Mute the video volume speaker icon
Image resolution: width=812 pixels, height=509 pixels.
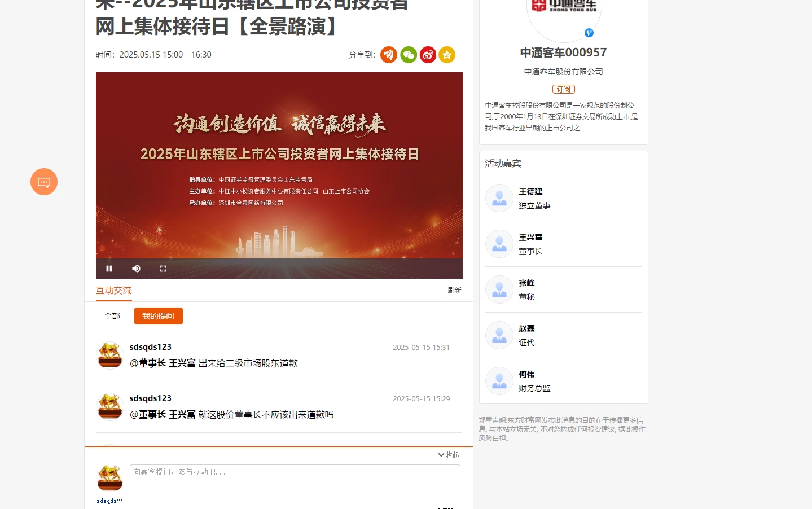pos(136,269)
